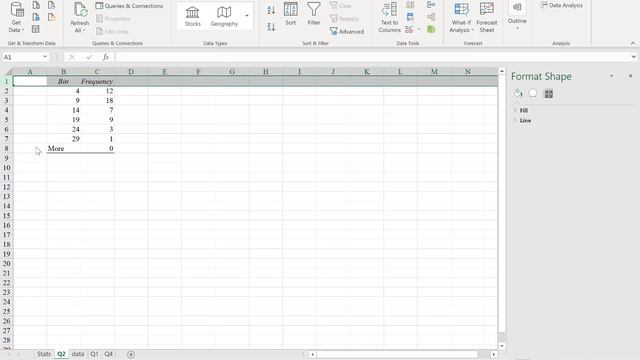Click Remove Duplicates icon
This screenshot has width=640, height=360.
coord(410,17)
